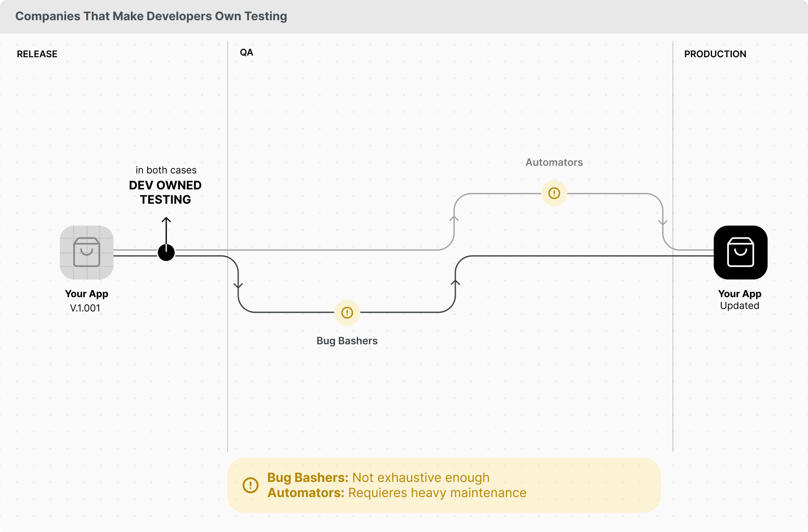Click the shopping bag inside the updated app icon
The image size is (808, 532).
(740, 253)
